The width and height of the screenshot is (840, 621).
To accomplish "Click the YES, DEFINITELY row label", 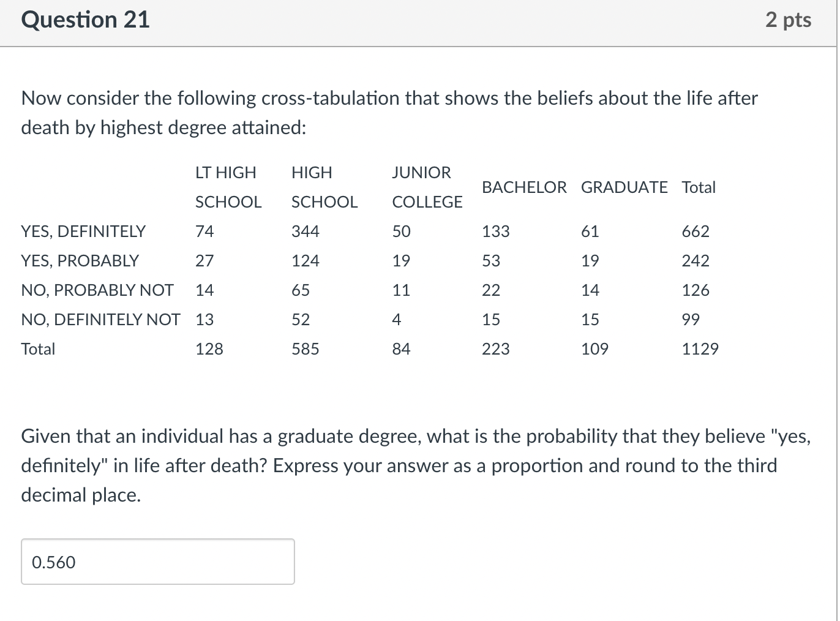I will 83,231.
